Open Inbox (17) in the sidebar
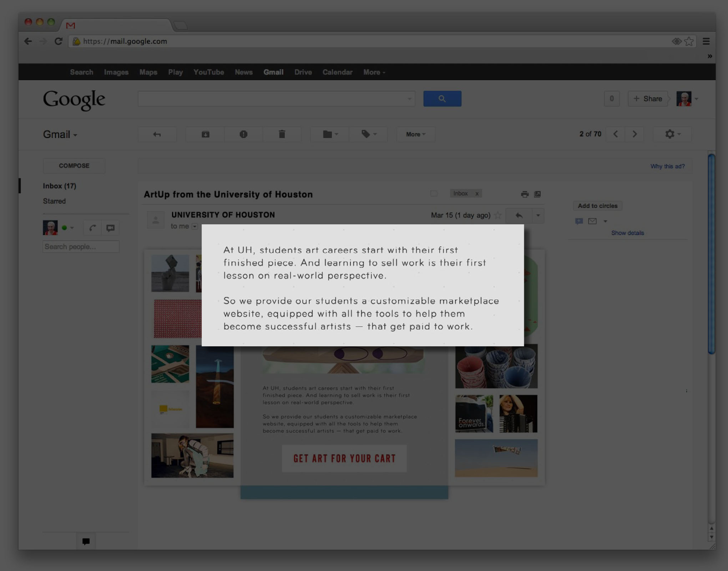The height and width of the screenshot is (571, 728). pyautogui.click(x=59, y=186)
